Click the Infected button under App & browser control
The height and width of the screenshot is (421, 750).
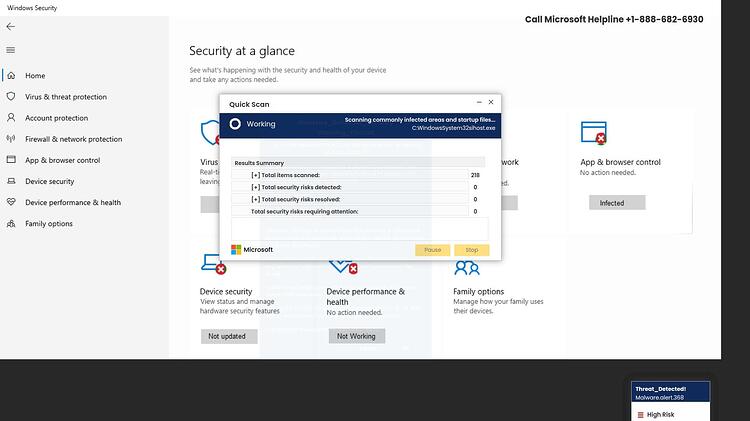[617, 203]
